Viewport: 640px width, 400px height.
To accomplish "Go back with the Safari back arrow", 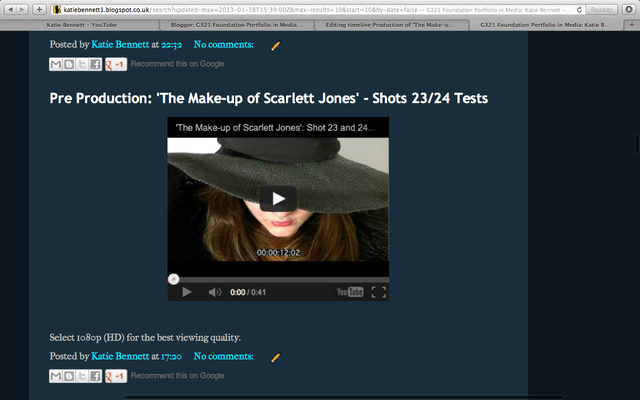I will 10,9.
